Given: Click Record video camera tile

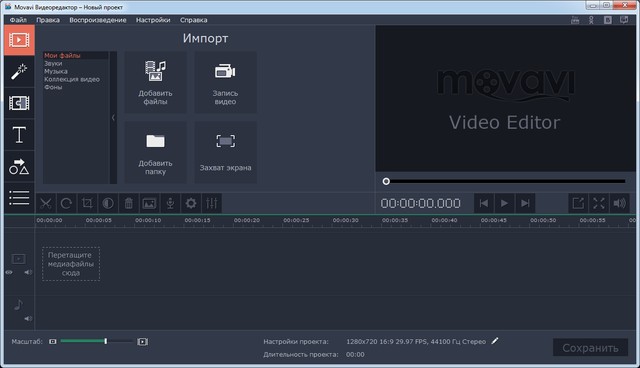Looking at the screenshot, I should (225, 82).
